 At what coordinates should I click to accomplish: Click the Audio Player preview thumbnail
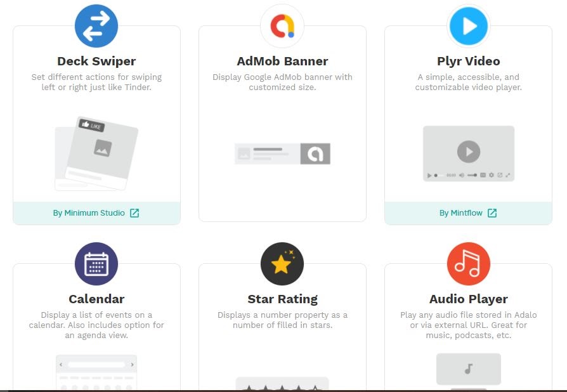coord(469,369)
